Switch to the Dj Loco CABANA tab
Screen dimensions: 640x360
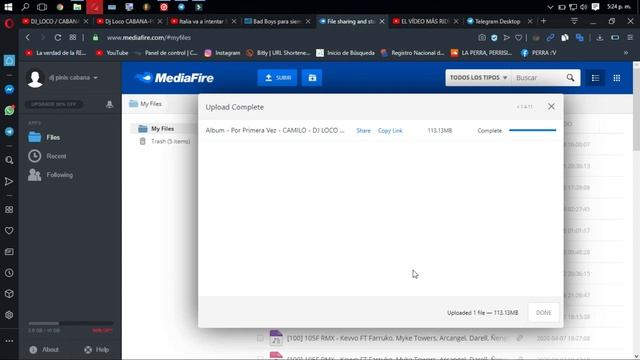[129, 21]
